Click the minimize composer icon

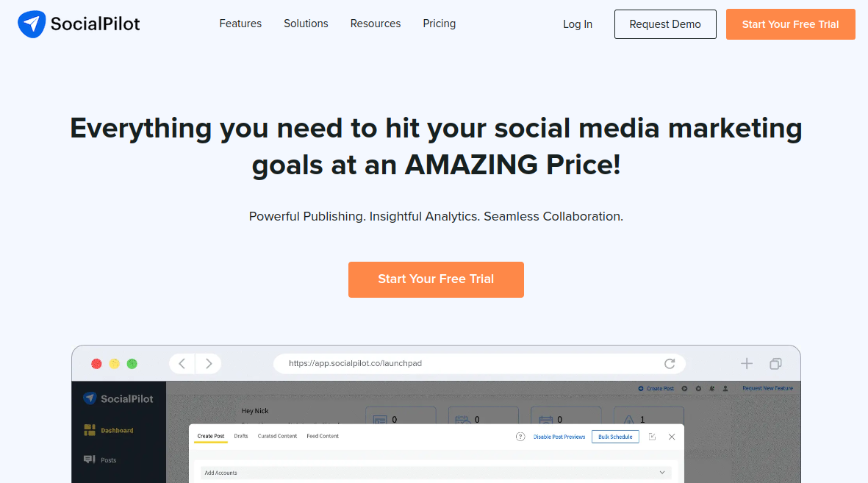[x=652, y=437]
